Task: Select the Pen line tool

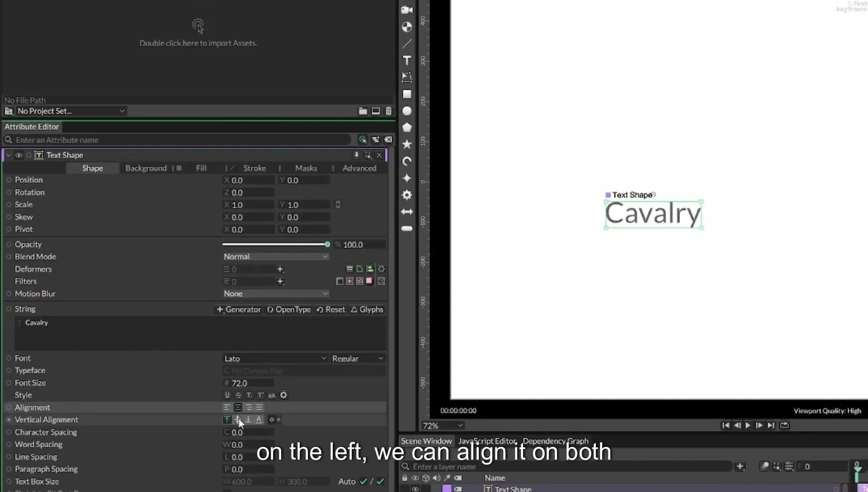Action: pos(407,44)
